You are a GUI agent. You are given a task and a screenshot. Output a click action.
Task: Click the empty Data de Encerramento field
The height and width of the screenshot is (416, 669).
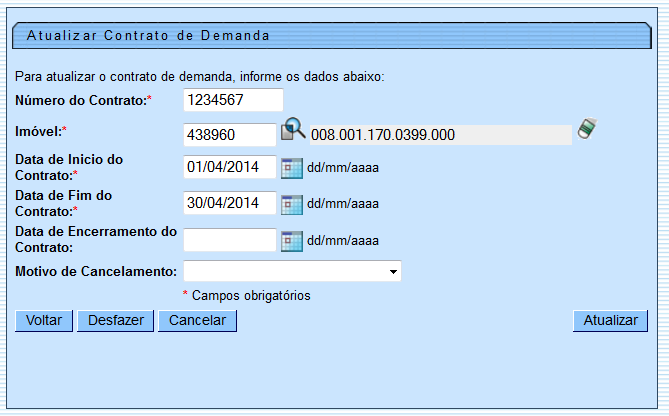229,240
